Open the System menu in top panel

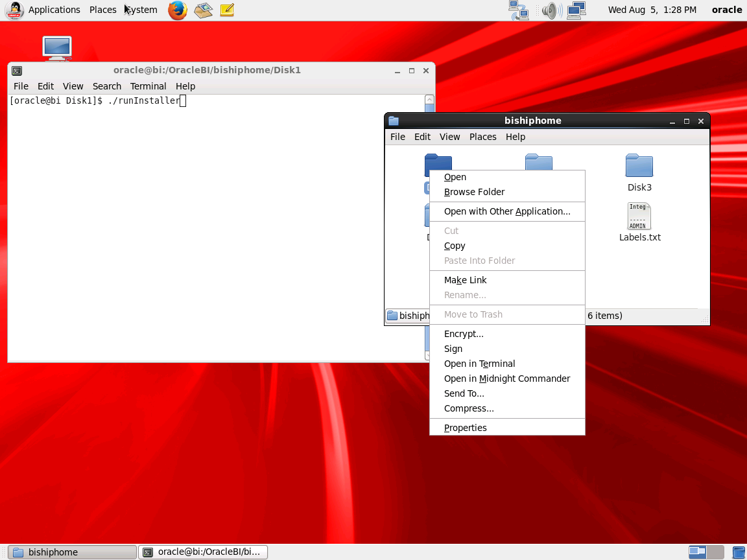141,10
